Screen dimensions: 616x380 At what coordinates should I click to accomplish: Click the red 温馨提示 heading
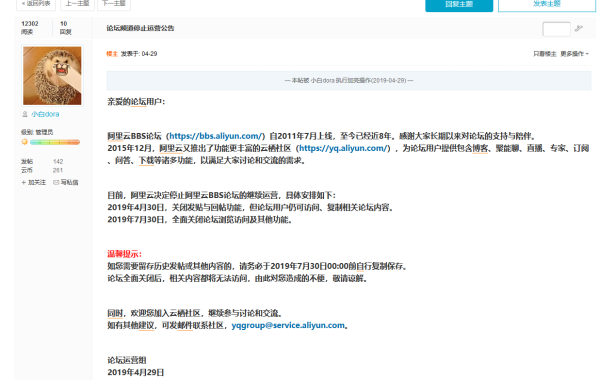point(125,254)
